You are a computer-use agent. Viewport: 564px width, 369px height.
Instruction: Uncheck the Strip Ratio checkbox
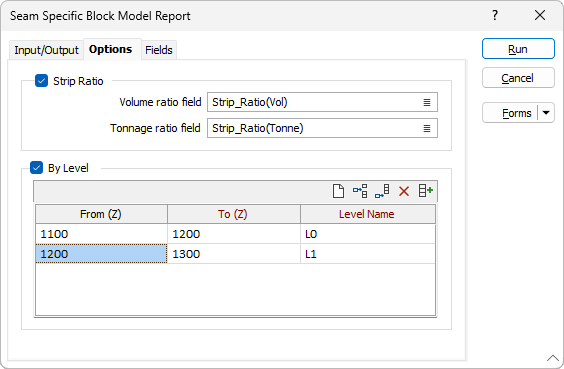pyautogui.click(x=41, y=81)
